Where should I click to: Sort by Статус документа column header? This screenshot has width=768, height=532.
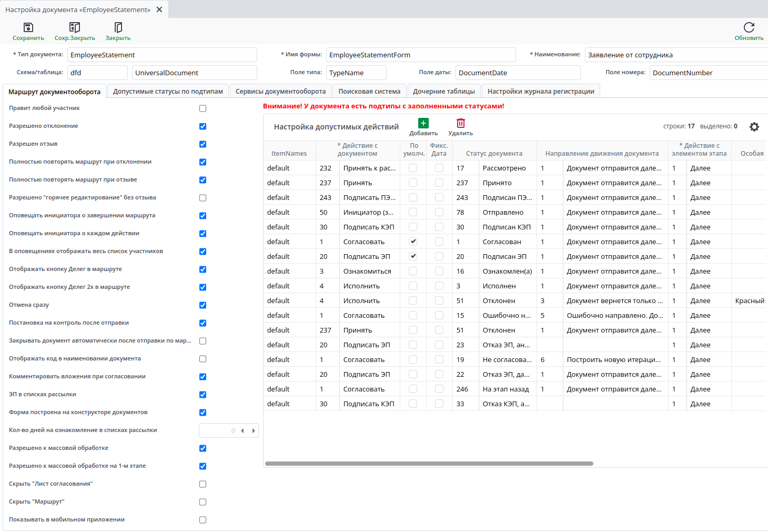click(x=494, y=154)
